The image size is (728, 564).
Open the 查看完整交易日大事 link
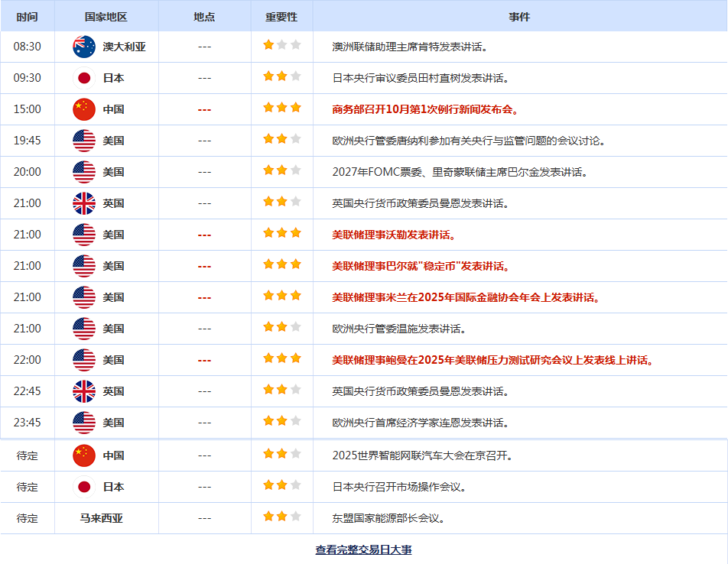363,549
